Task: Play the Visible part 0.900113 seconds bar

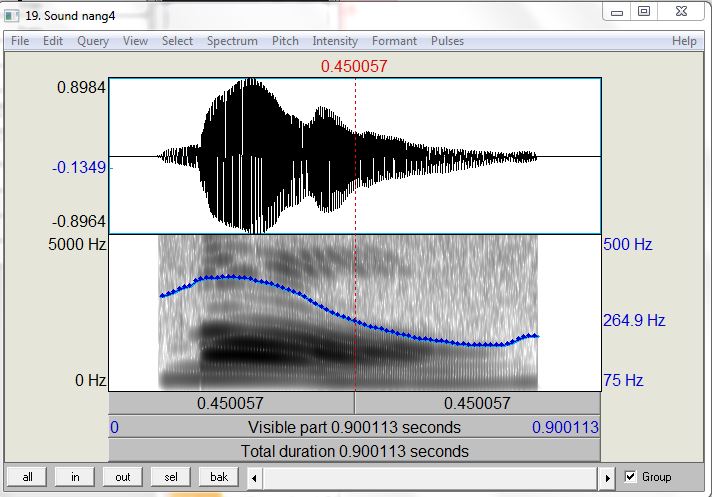Action: pyautogui.click(x=355, y=427)
